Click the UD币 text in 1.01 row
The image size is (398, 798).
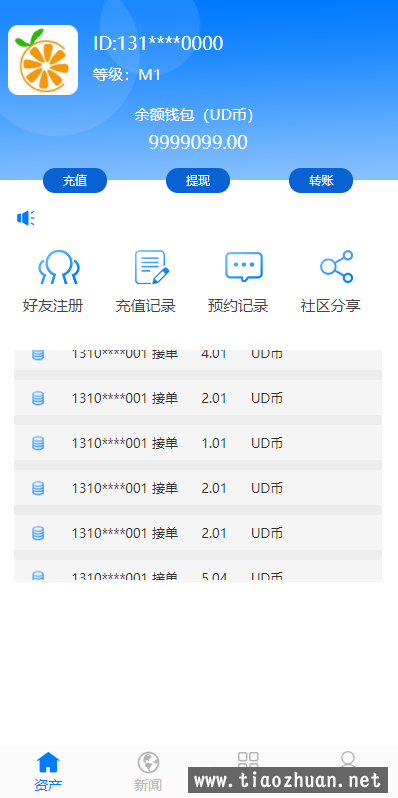[267, 443]
